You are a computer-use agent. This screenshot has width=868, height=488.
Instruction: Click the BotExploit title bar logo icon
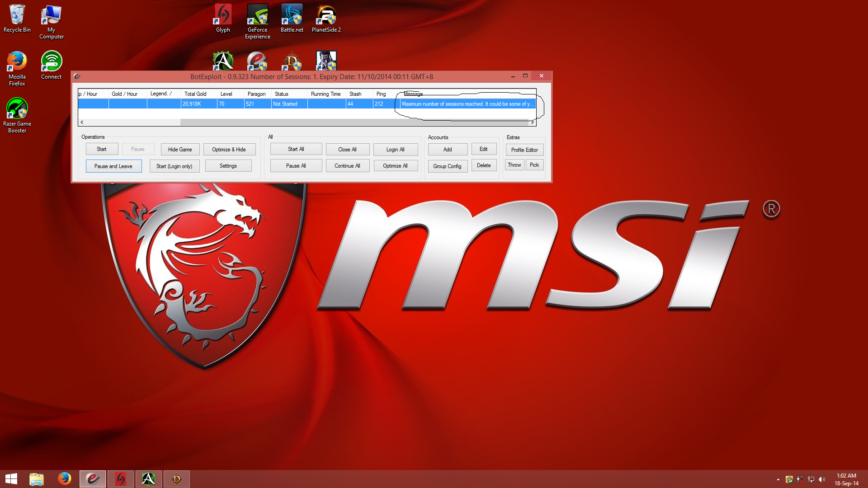[77, 76]
